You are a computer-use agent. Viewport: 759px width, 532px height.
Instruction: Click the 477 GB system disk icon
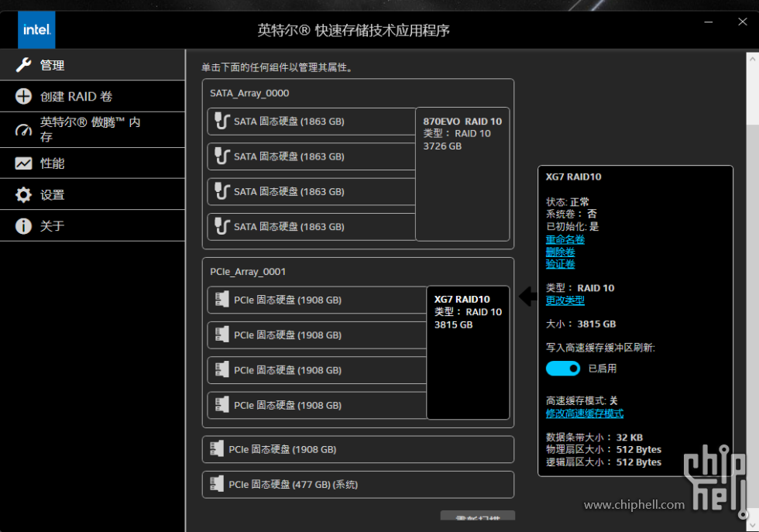217,484
